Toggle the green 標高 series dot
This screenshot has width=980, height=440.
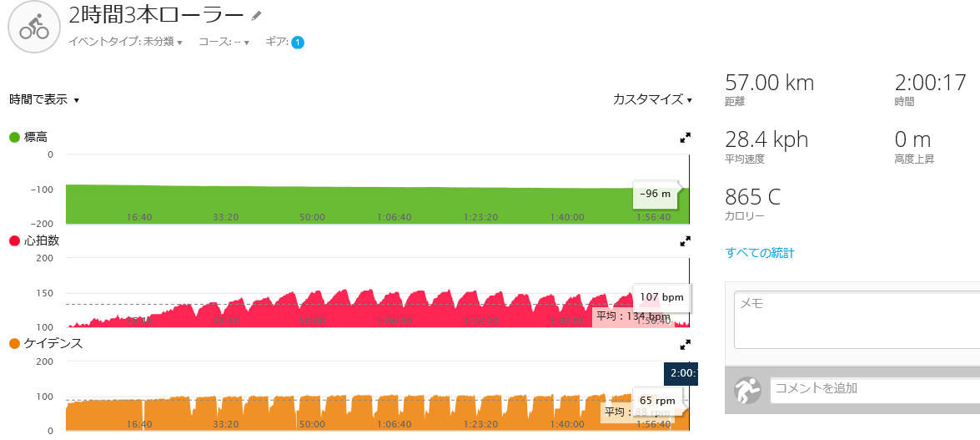pyautogui.click(x=14, y=137)
